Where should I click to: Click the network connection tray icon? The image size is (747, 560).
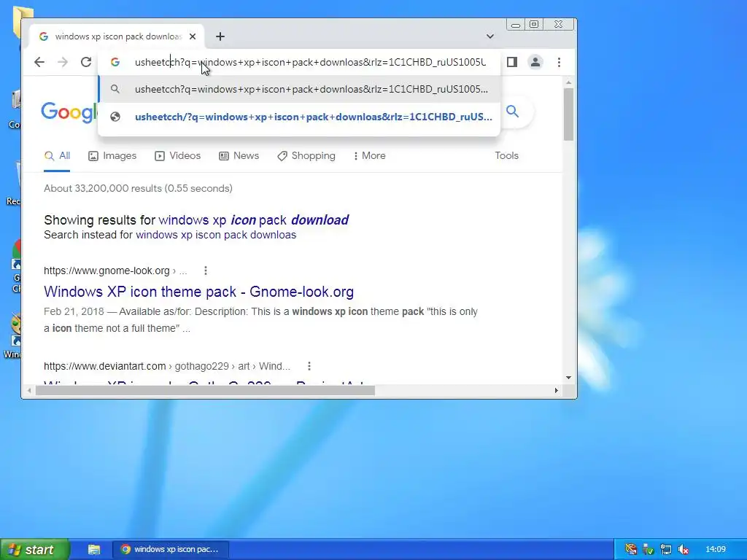point(665,550)
